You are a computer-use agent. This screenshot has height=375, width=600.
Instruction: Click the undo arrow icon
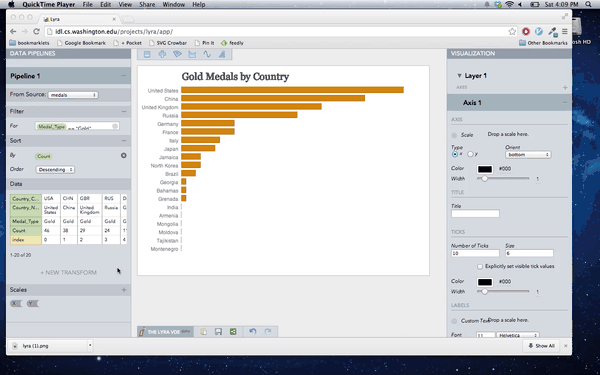[253, 331]
